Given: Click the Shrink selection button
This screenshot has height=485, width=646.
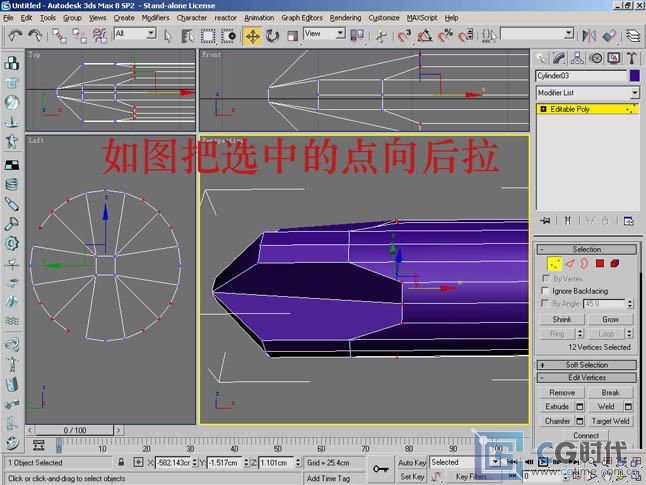Looking at the screenshot, I should tap(562, 319).
